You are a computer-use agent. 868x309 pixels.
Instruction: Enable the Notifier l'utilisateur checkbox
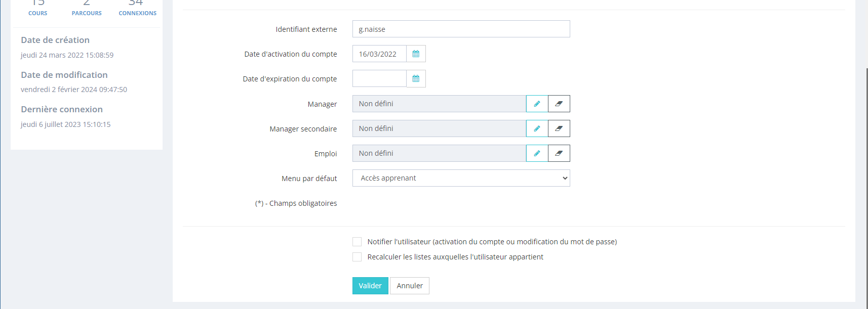(357, 242)
